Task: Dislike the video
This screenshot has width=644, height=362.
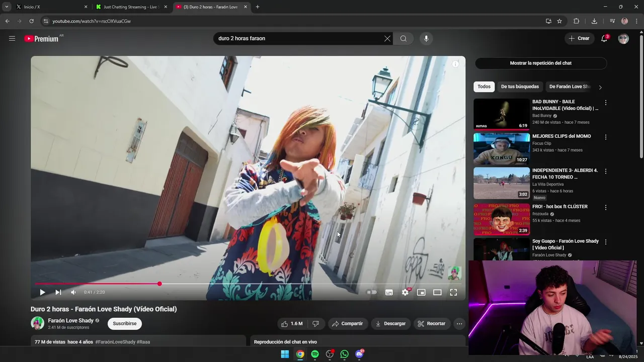Action: click(316, 324)
